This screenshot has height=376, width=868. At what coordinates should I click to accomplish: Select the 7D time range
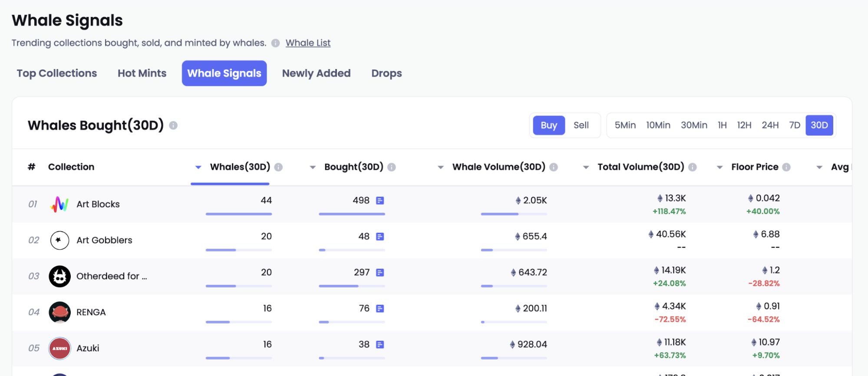click(794, 125)
